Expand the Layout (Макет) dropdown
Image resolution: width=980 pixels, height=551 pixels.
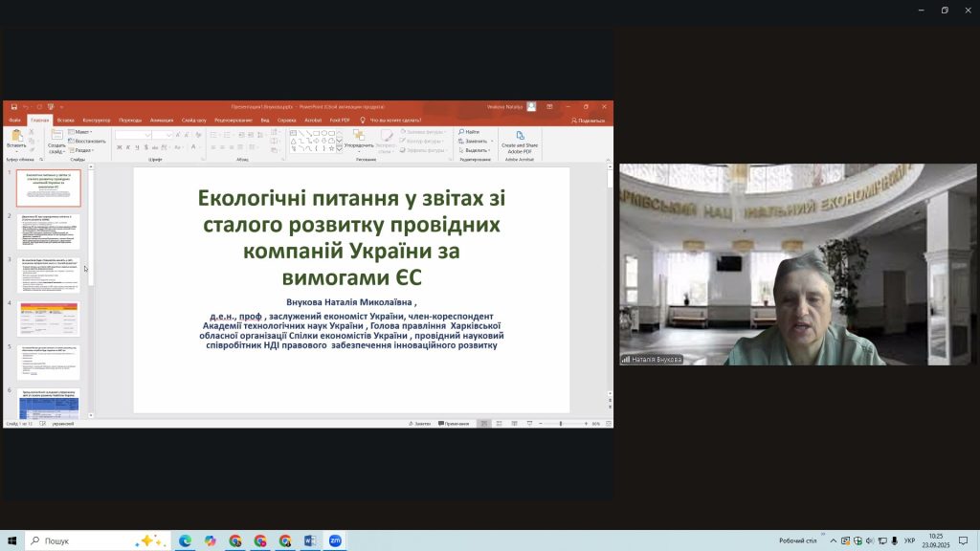pyautogui.click(x=82, y=132)
